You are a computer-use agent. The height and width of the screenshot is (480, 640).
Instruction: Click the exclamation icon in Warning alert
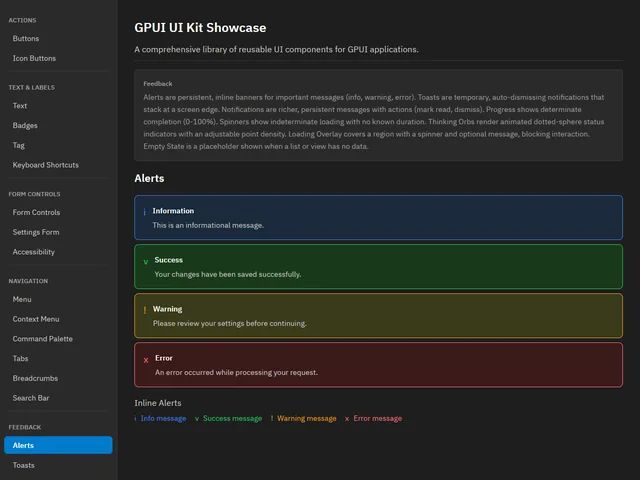[145, 310]
